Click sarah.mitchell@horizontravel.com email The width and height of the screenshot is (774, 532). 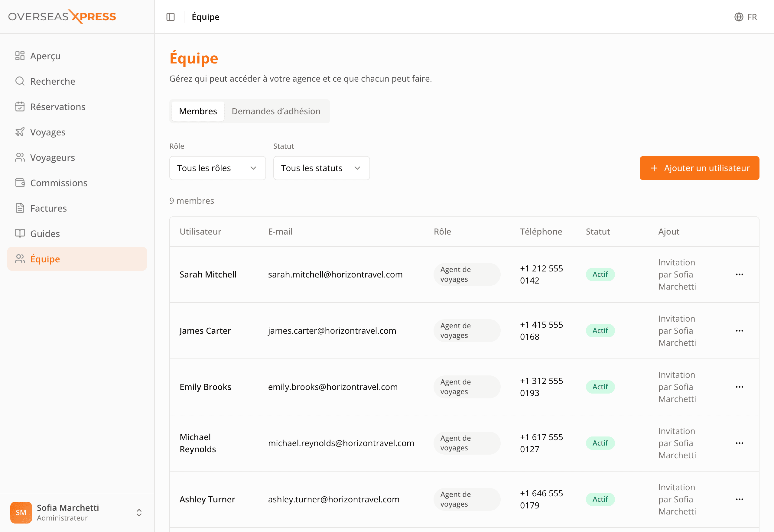335,275
